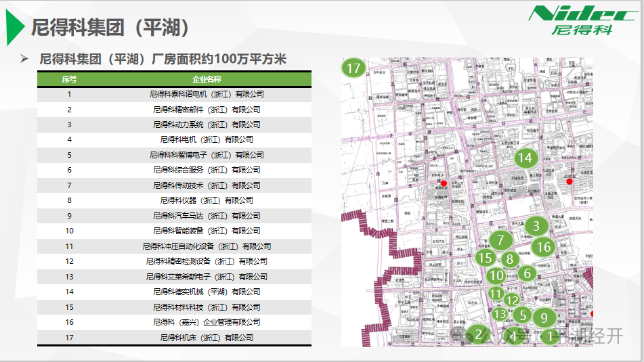644x362 pixels.
Task: Click map marker number 6
Action: tap(528, 273)
